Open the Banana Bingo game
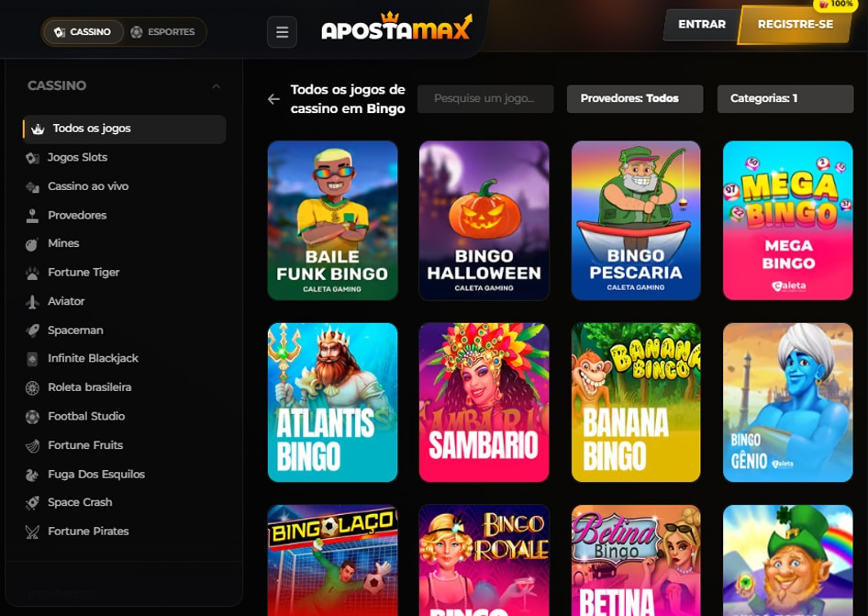The width and height of the screenshot is (868, 616). (x=636, y=403)
